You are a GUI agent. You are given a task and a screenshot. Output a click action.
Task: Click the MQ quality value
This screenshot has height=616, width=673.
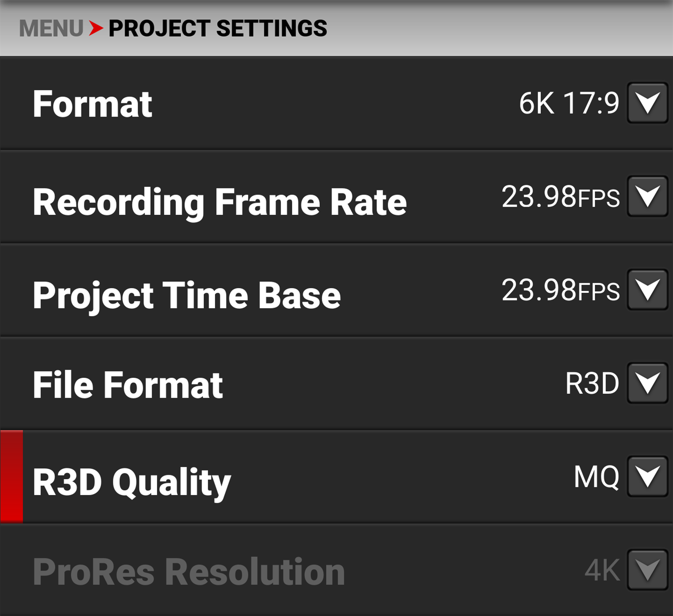point(596,477)
